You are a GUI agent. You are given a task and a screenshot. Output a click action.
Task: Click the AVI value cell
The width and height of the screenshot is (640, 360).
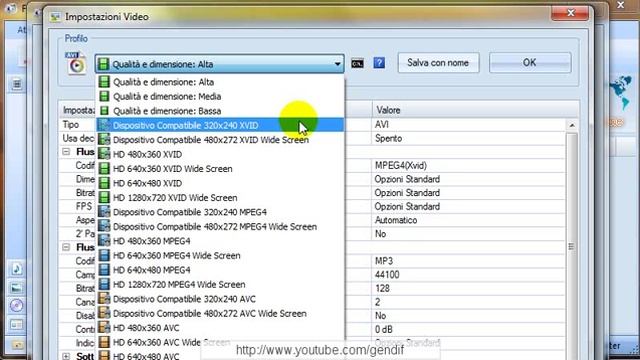(469, 124)
